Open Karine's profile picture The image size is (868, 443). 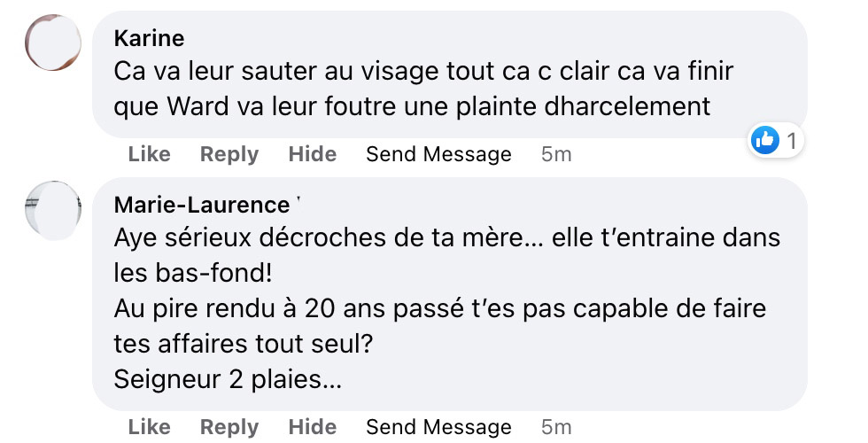(x=53, y=43)
